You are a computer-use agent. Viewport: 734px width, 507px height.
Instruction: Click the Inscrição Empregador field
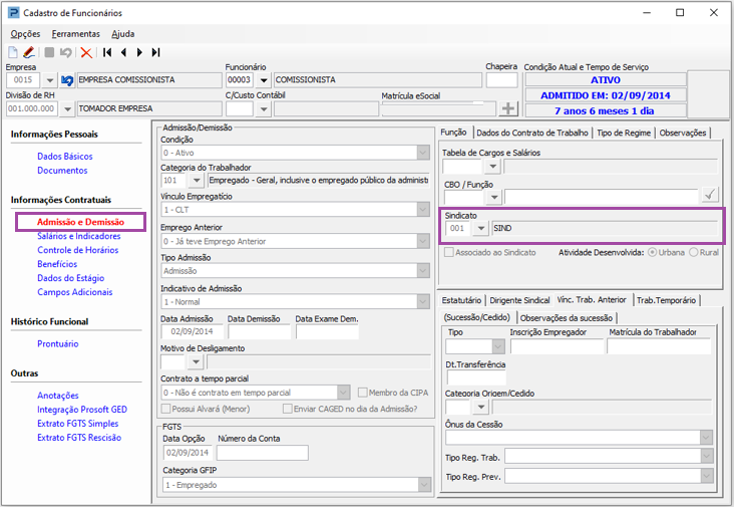tap(557, 346)
